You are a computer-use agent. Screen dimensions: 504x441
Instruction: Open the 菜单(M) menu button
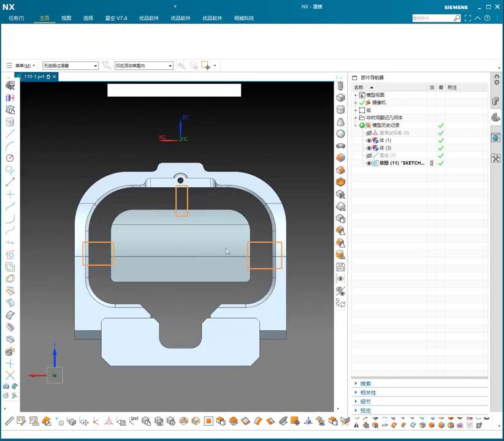(x=20, y=66)
